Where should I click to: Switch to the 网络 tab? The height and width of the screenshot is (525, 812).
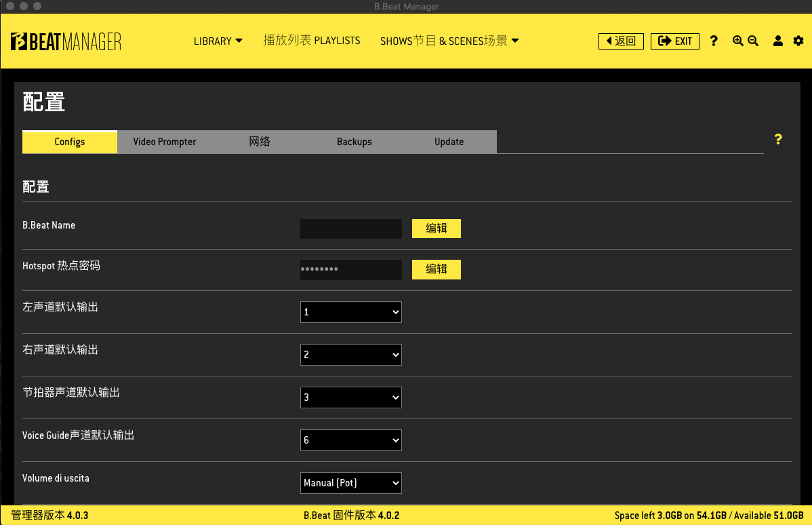[260, 142]
